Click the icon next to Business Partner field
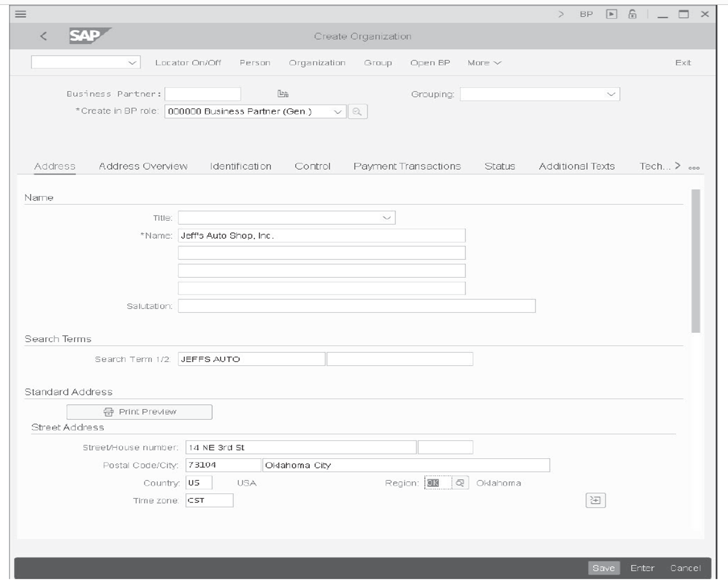728x583 pixels. (283, 94)
